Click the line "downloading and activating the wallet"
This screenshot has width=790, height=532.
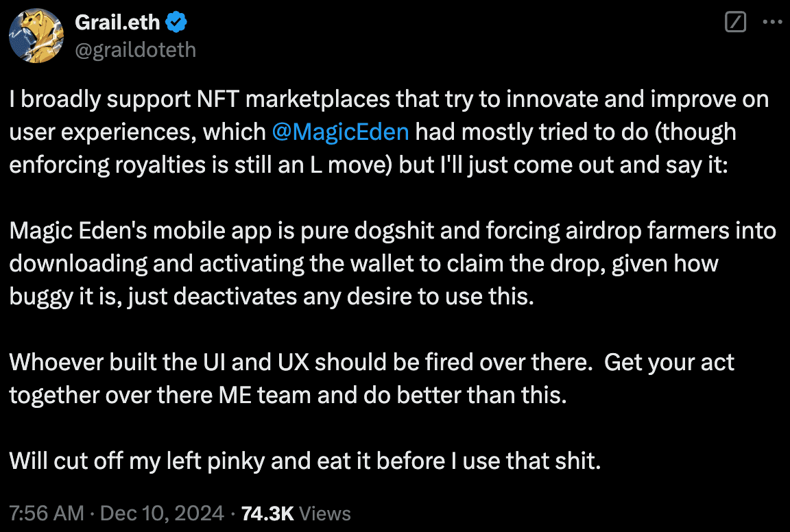[363, 263]
